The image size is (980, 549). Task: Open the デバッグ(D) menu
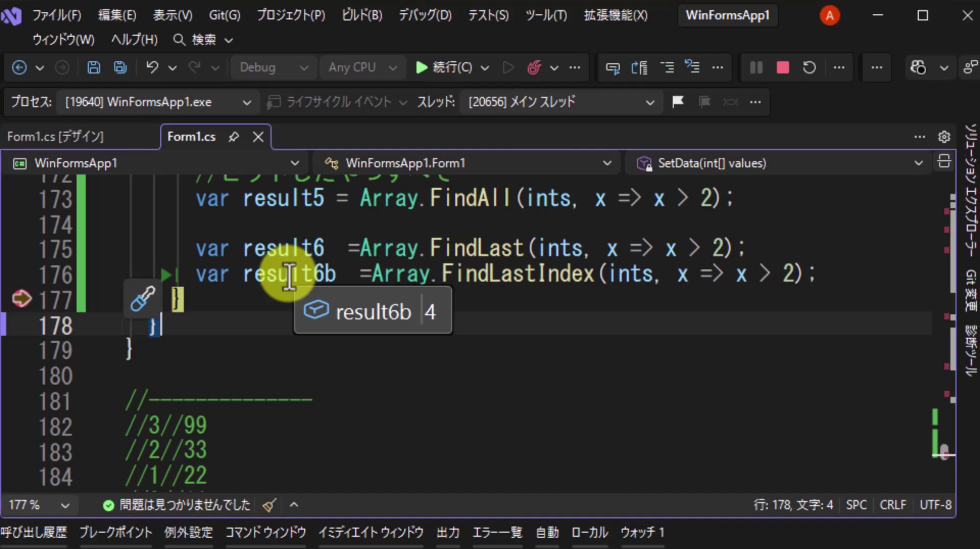(425, 15)
